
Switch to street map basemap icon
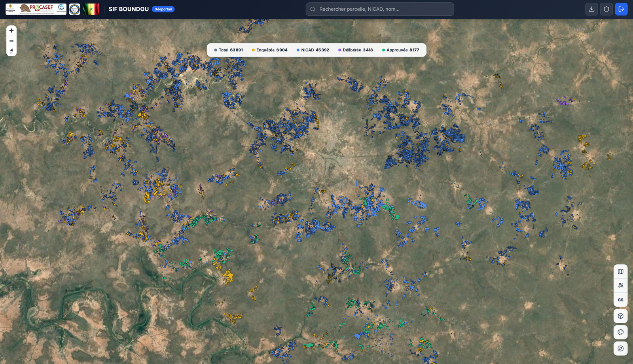point(620,271)
